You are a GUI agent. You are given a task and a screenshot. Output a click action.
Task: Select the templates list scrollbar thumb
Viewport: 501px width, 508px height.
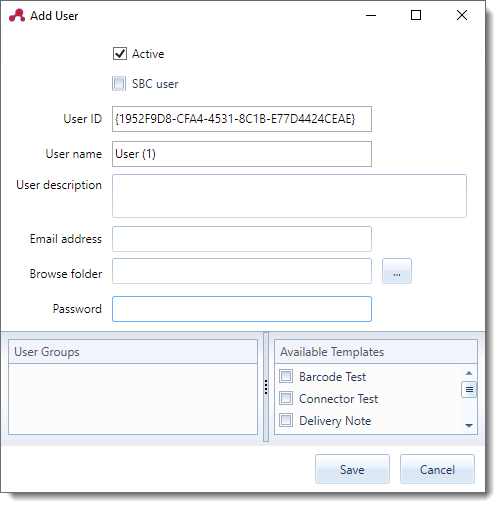click(x=469, y=389)
